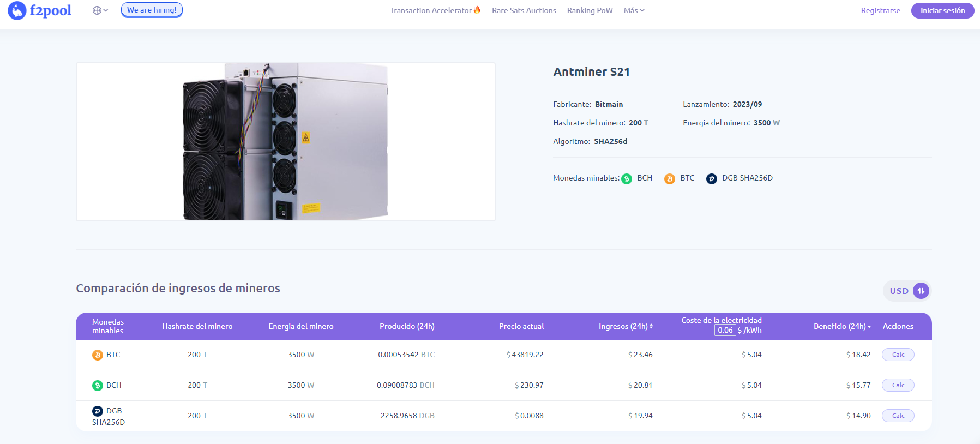The height and width of the screenshot is (444, 980).
Task: Select BCH label in Monedas minables
Action: coord(645,178)
